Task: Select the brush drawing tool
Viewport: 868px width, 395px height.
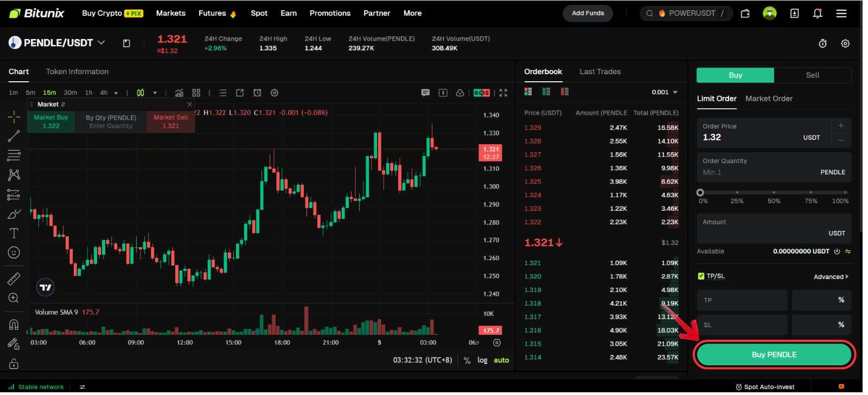Action: coord(14,214)
